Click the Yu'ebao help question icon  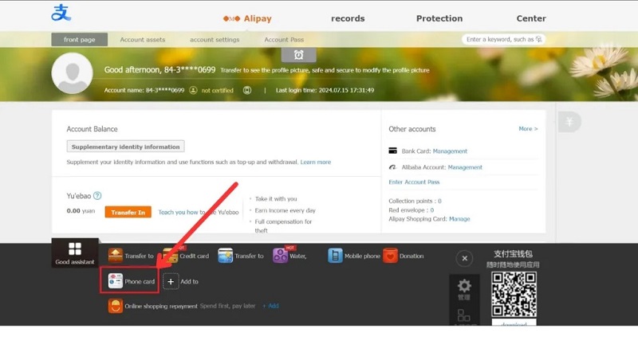point(97,196)
